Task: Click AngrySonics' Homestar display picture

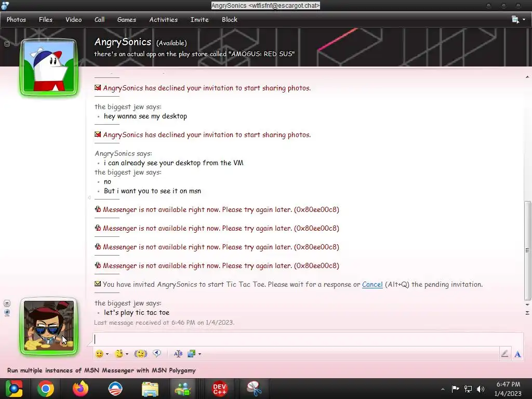Action: coord(49,67)
